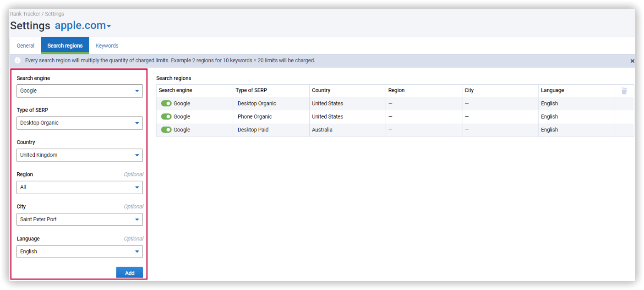The width and height of the screenshot is (644, 290).
Task: Dismiss the limits notice banner
Action: pos(632,61)
